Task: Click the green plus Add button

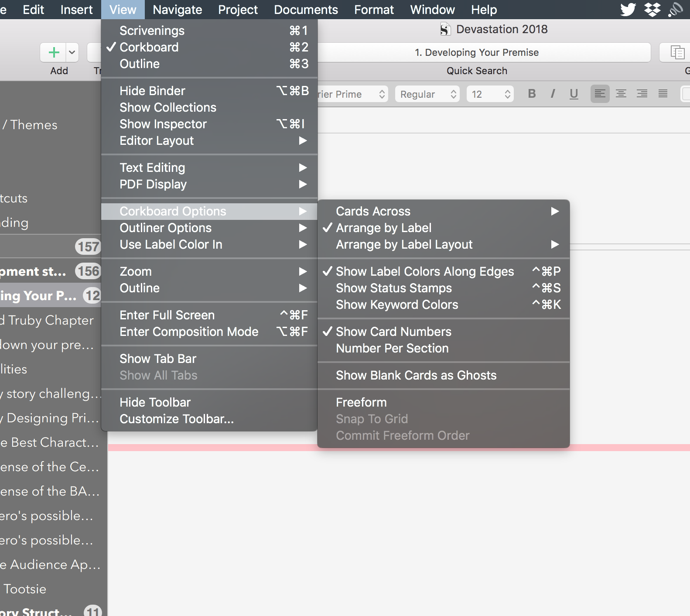Action: (53, 53)
